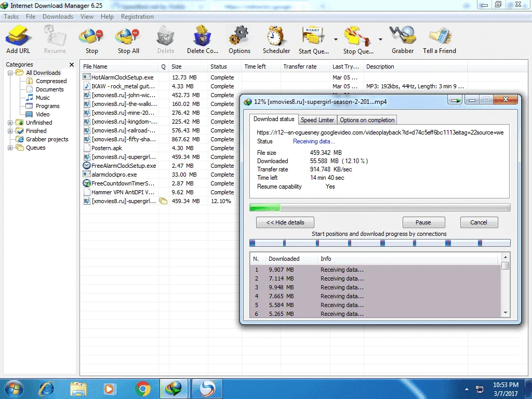532x399 pixels.
Task: Expand the Queues category node
Action: 10,148
